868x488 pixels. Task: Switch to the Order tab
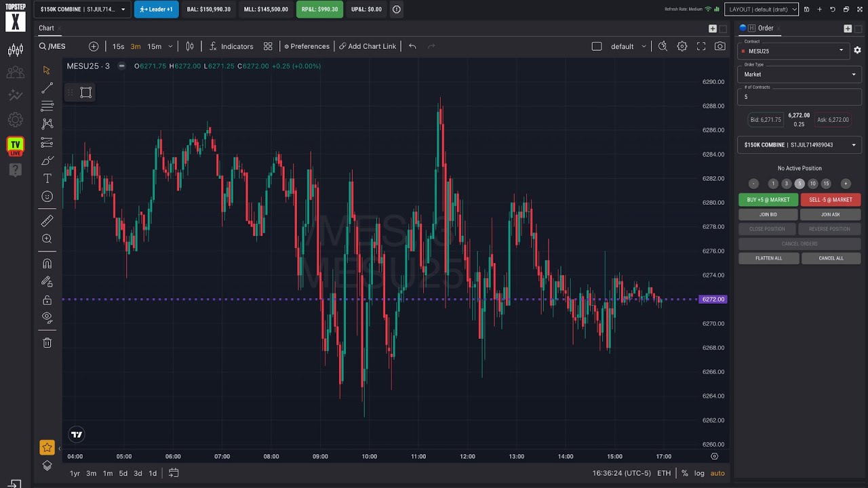(x=766, y=28)
